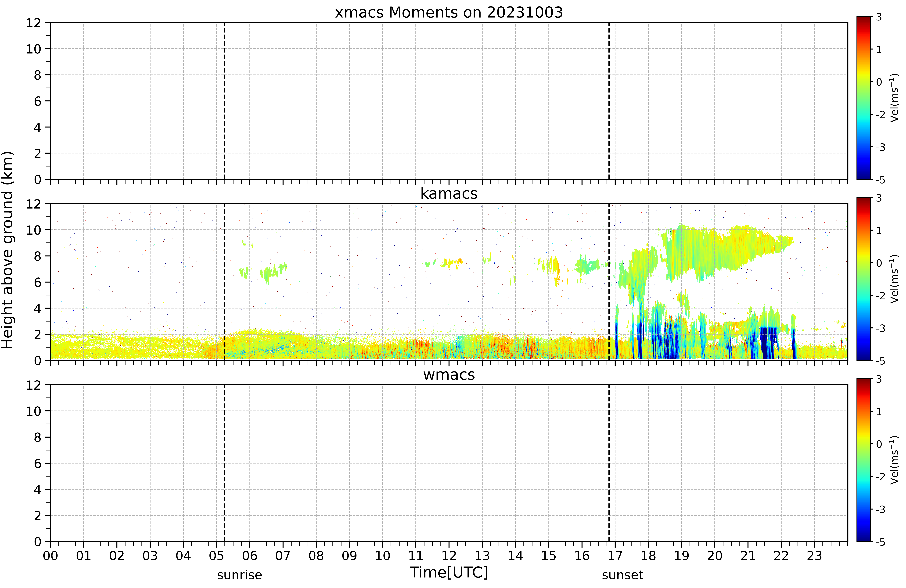Click the "sunrise" label below the axis

239,575
